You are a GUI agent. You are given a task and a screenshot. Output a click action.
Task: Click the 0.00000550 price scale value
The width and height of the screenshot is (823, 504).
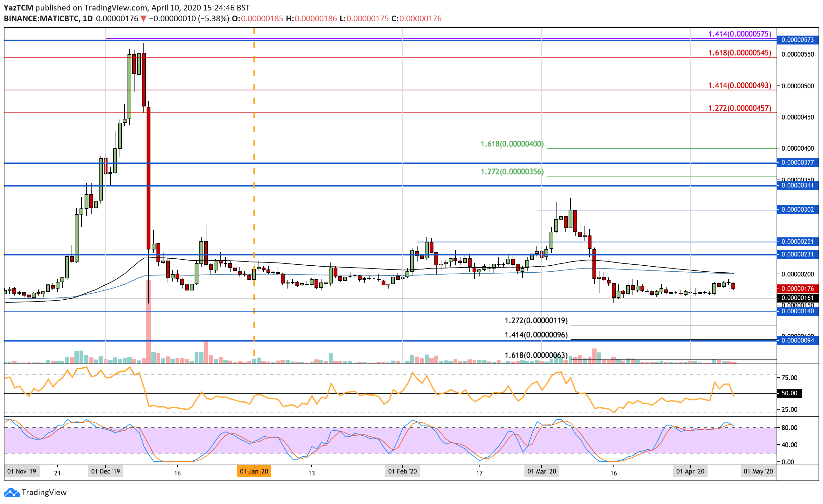coord(798,54)
